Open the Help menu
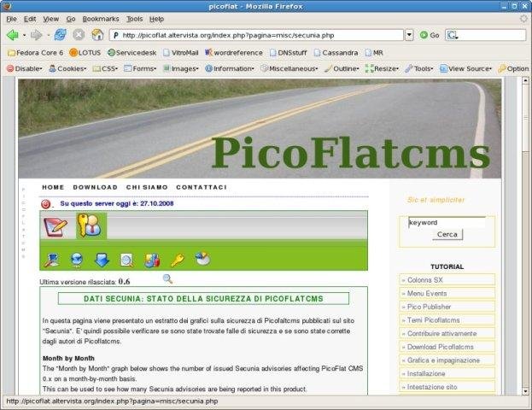Viewport: 532px width, 410px height. (x=156, y=19)
